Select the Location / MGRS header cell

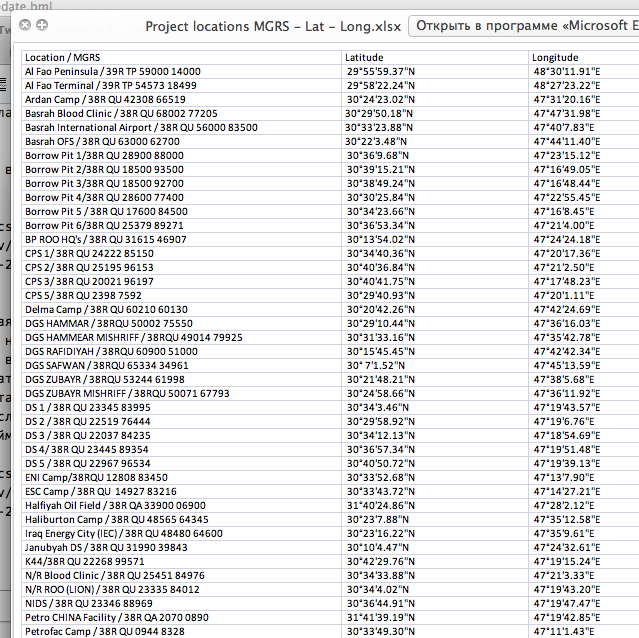tap(181, 57)
